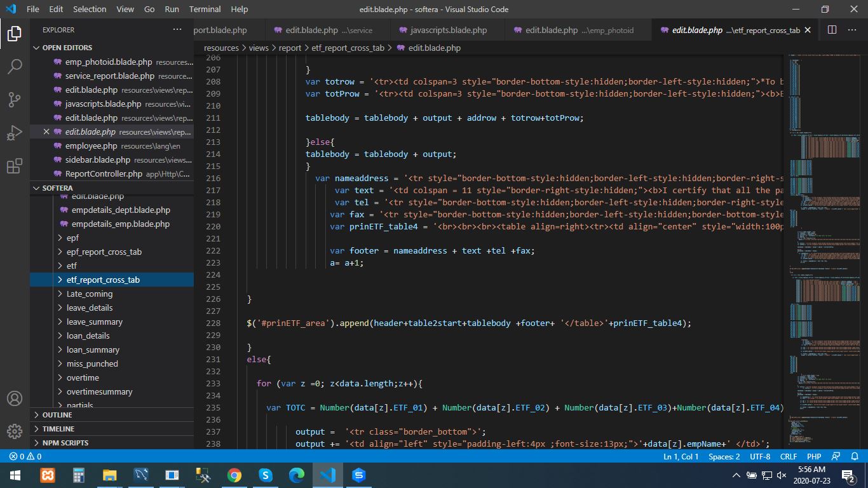Open Google Chrome from the taskbar
Image resolution: width=868 pixels, height=488 pixels.
[x=234, y=475]
